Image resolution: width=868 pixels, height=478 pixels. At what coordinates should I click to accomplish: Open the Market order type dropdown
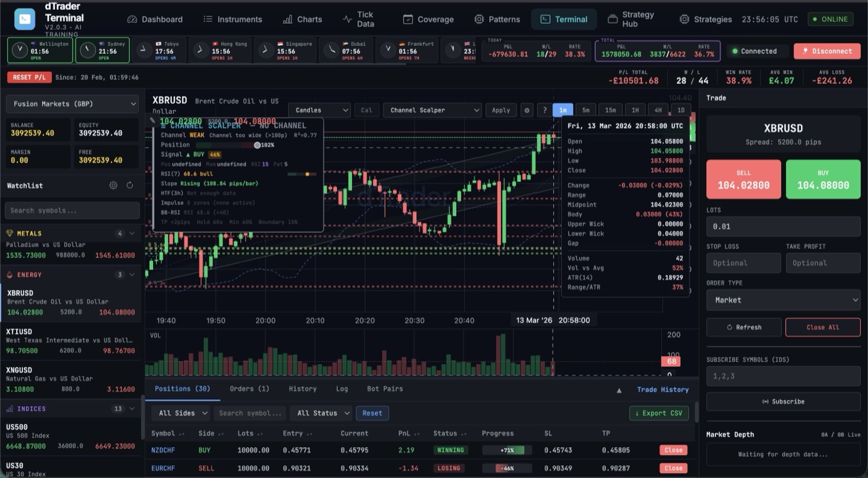783,299
